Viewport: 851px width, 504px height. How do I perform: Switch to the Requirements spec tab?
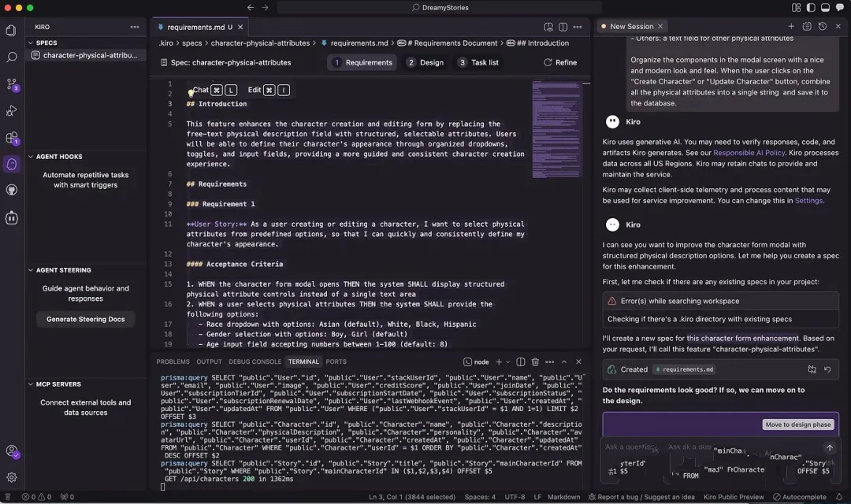(x=362, y=62)
